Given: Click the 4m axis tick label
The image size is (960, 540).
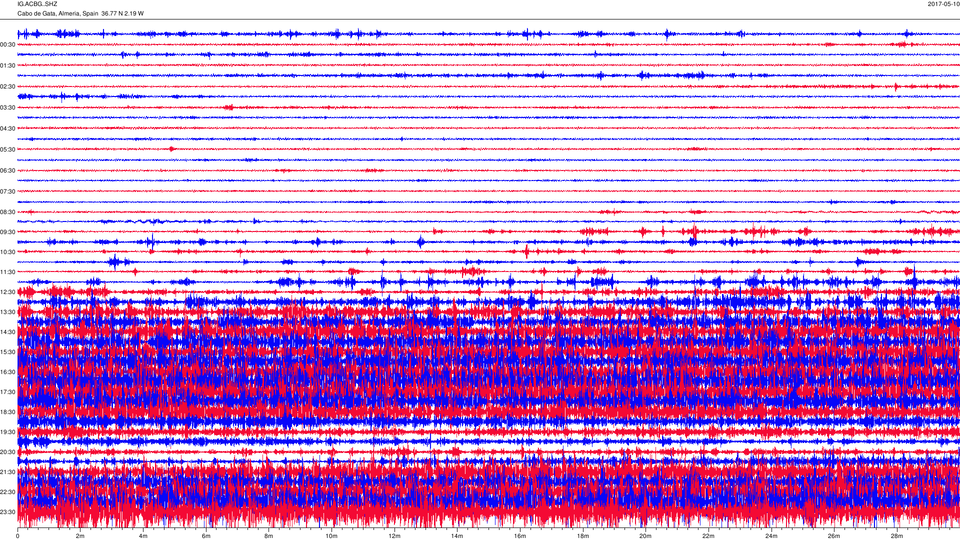Looking at the screenshot, I should (143, 536).
